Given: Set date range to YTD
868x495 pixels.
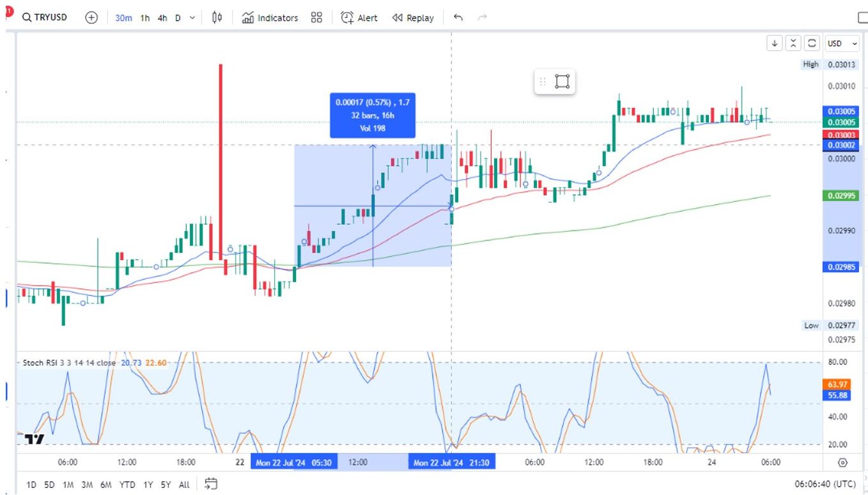Looking at the screenshot, I should [x=127, y=485].
